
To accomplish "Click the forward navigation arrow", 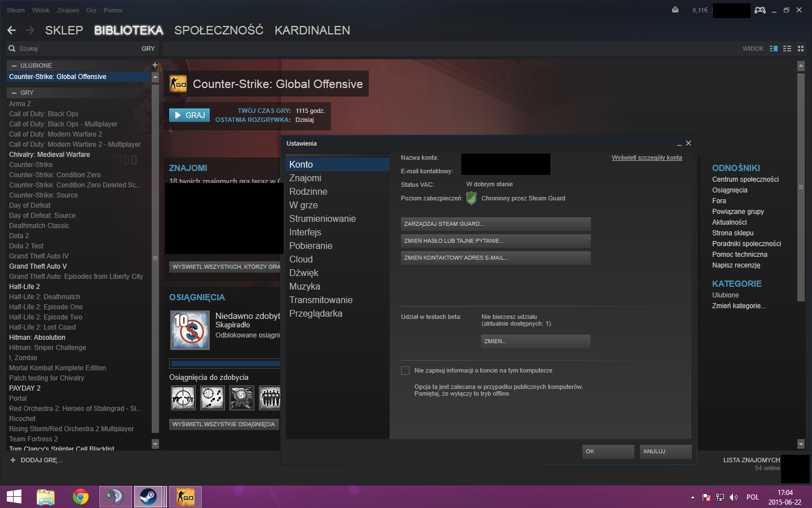I will (30, 30).
